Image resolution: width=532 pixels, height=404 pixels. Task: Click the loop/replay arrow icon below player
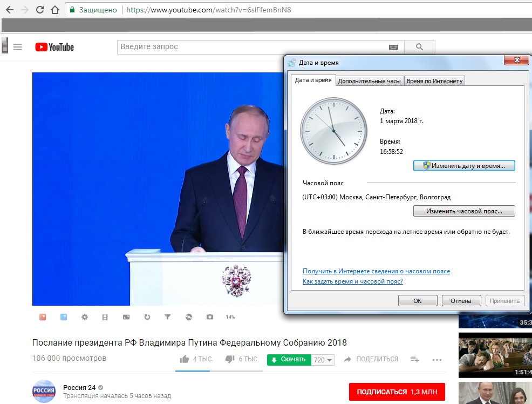pos(147,317)
